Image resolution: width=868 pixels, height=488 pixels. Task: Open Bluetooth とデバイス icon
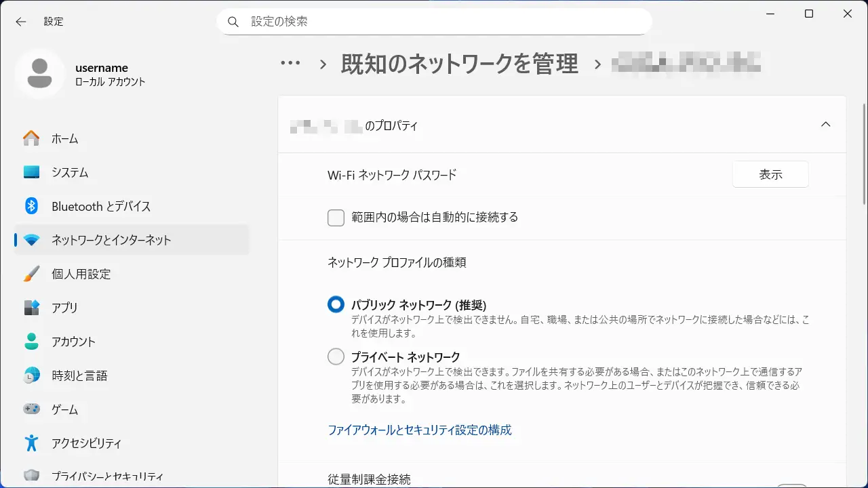(31, 206)
